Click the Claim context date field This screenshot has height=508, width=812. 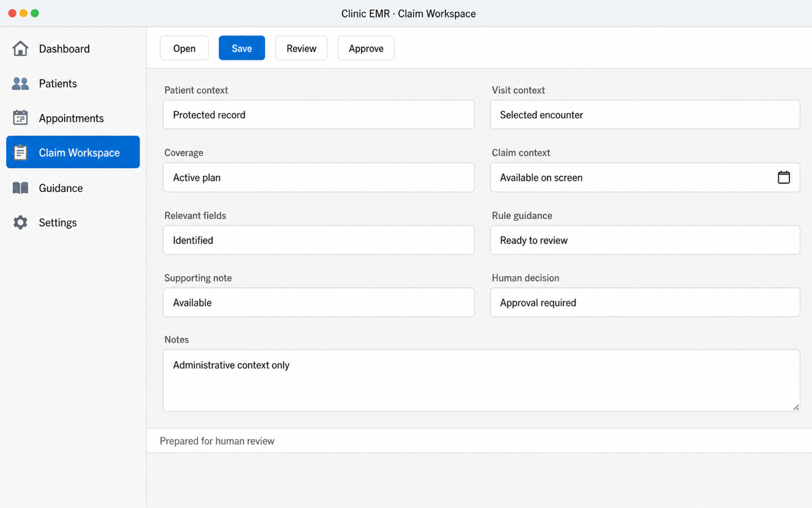click(645, 178)
